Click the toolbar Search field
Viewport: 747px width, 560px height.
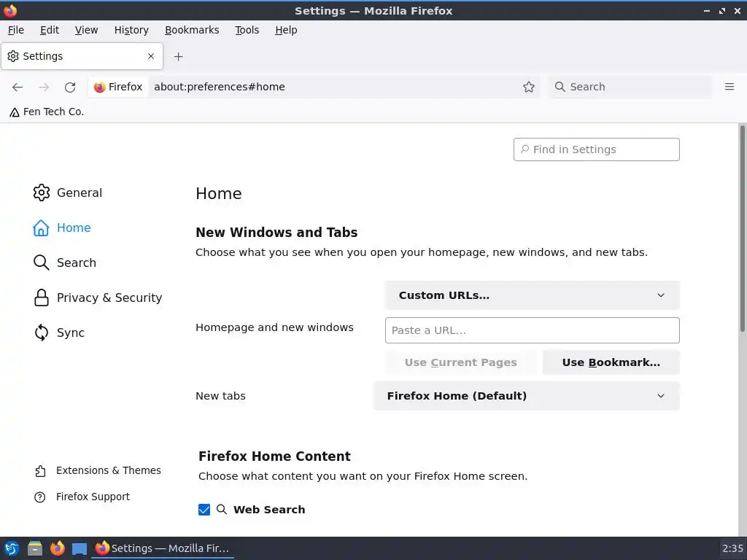click(x=630, y=87)
